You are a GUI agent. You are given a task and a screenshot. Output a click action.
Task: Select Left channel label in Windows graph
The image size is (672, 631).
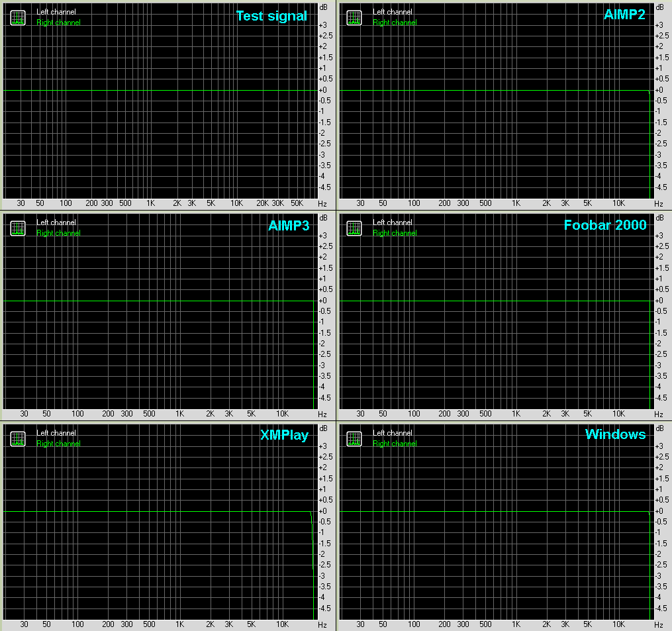click(x=393, y=433)
